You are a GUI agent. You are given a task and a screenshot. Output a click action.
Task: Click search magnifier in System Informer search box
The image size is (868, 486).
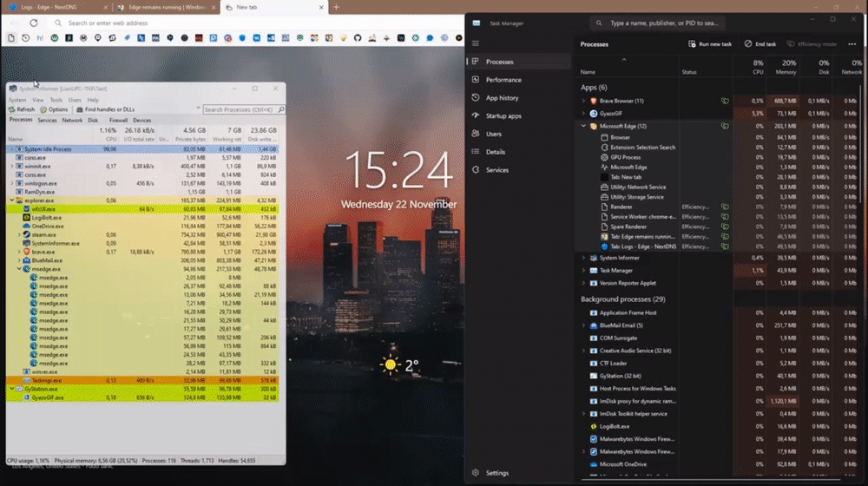click(281, 109)
